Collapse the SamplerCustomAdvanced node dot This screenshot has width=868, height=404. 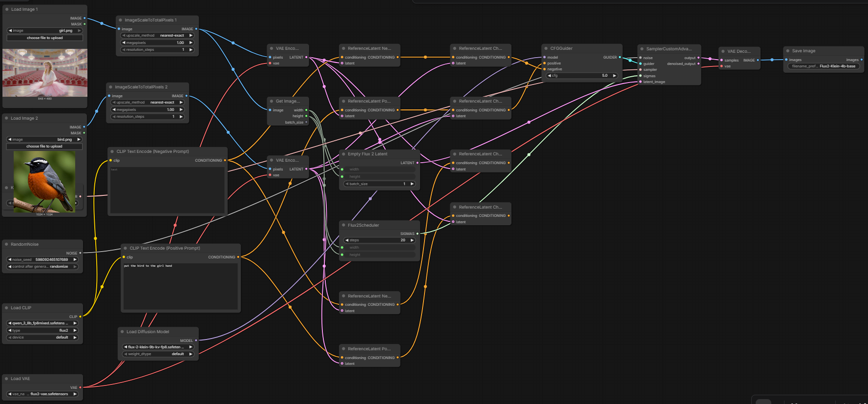pos(642,49)
